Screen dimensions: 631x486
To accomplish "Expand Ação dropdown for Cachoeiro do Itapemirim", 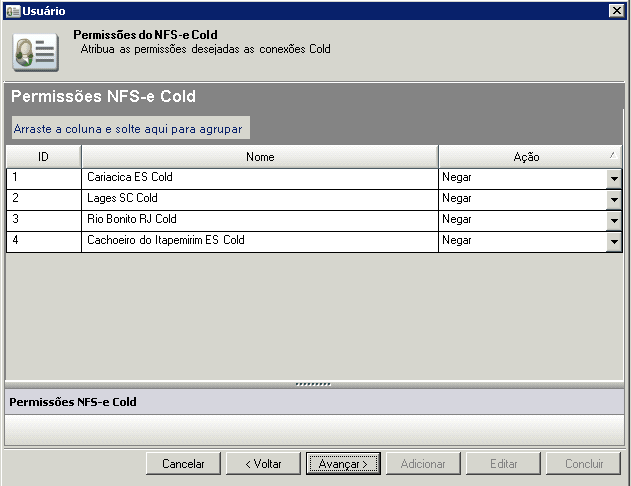I will coord(614,241).
